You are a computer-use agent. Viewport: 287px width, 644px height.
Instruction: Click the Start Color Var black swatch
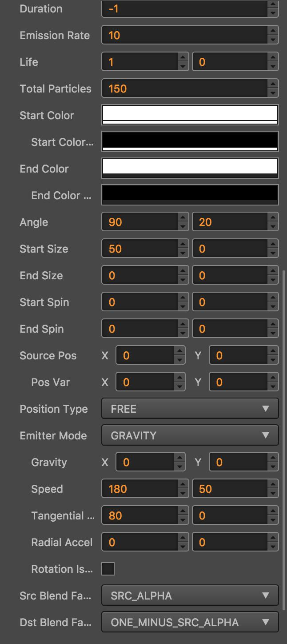(190, 141)
